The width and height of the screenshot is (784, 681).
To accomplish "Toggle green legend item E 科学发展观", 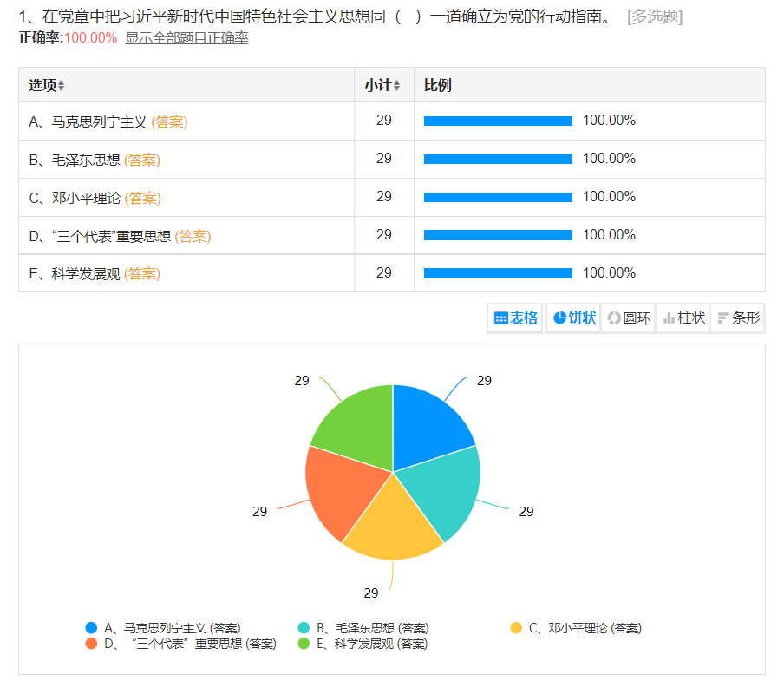I will pyautogui.click(x=363, y=644).
